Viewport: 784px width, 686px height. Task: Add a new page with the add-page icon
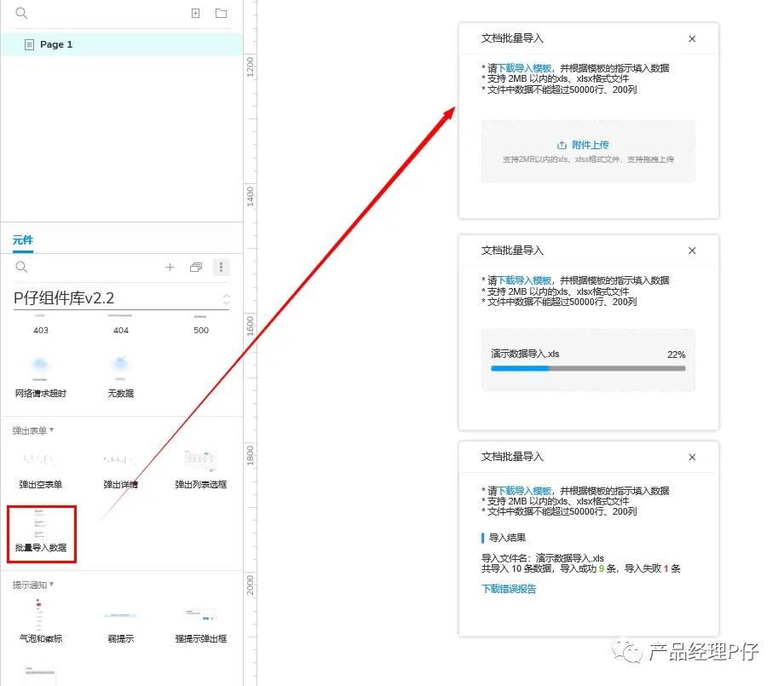[195, 14]
